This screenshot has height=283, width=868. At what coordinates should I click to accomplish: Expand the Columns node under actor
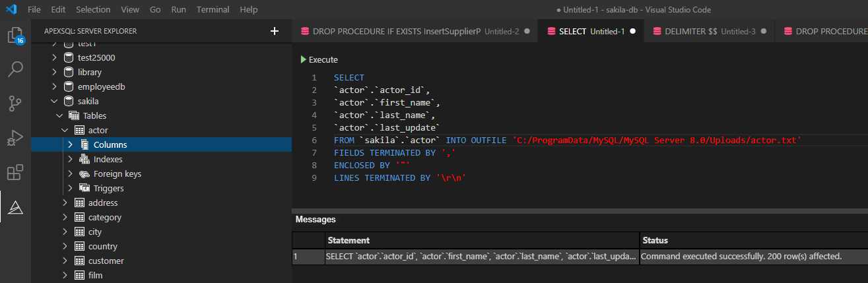pos(71,144)
